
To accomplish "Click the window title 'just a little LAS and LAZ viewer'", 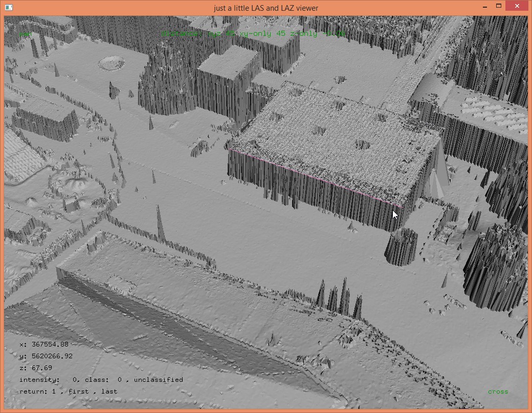I will point(265,8).
